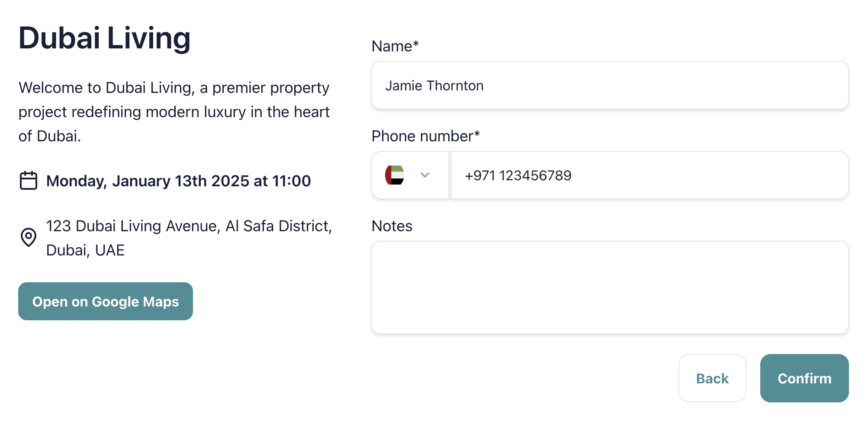Viewport: 868px width, 421px height.
Task: Click the asterisk next to Name
Action: (416, 44)
